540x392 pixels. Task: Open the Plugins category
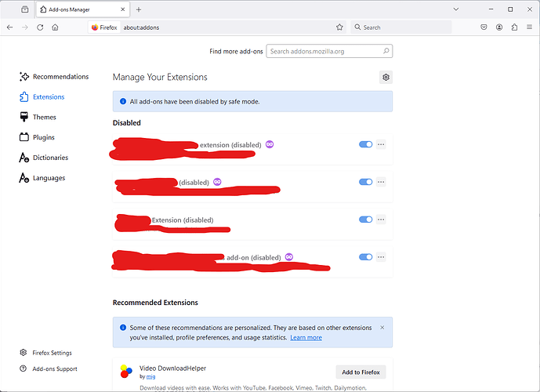(x=37, y=137)
